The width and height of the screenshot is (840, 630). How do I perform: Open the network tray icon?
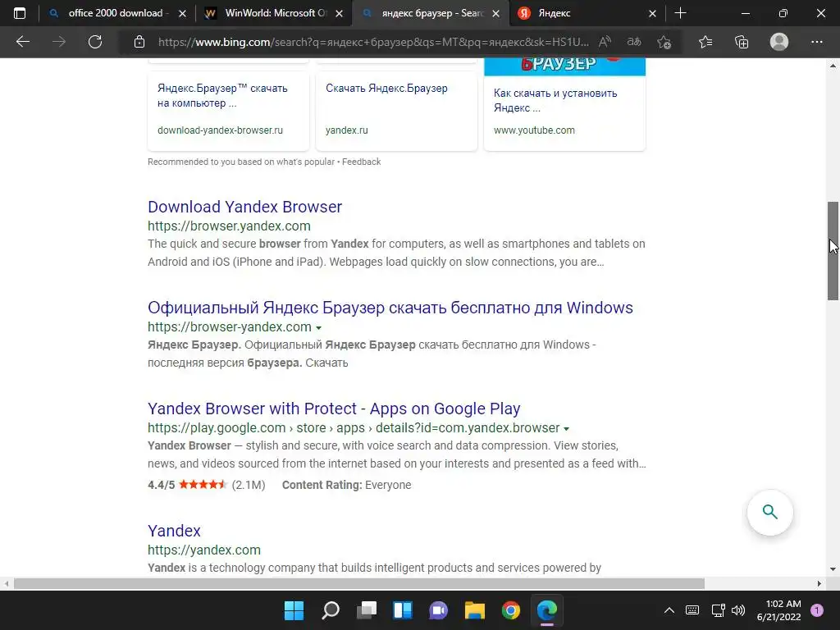pyautogui.click(x=719, y=610)
